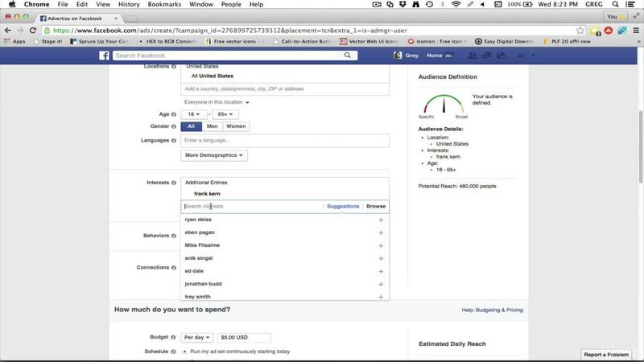Open Everyone in this location dropdown
The height and width of the screenshot is (362, 644).
217,102
